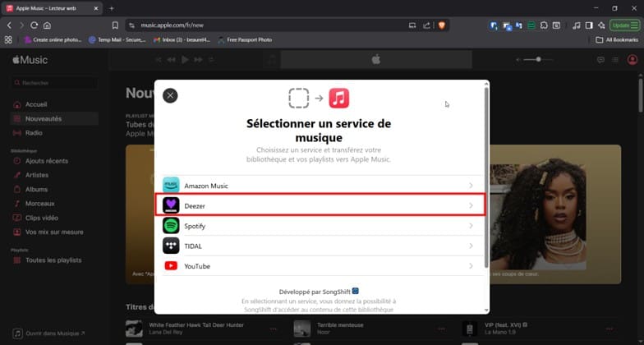The height and width of the screenshot is (345, 644).
Task: Toggle shuffle in the player bar
Action: 159,60
